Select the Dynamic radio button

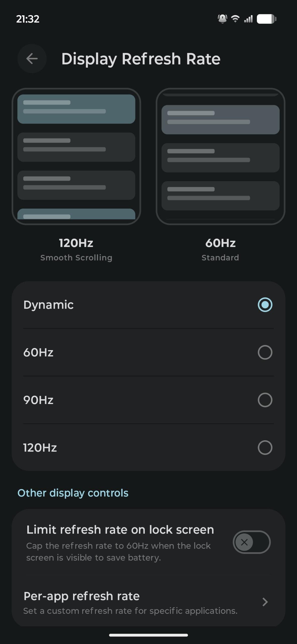coord(265,305)
